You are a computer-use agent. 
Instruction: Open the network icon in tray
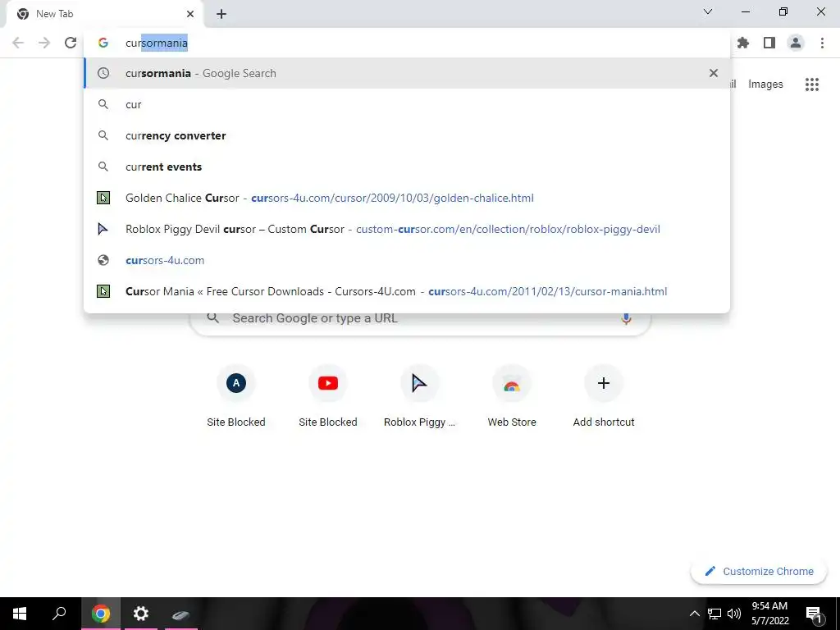tap(714, 614)
